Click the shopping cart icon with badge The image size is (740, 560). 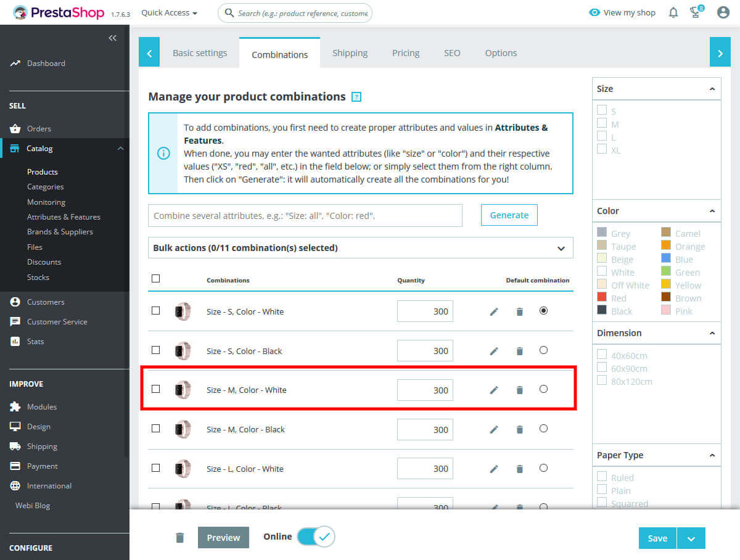[696, 12]
